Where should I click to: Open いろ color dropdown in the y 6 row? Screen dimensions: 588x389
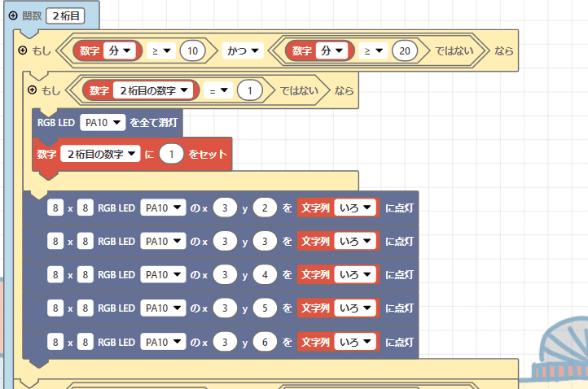(x=355, y=342)
